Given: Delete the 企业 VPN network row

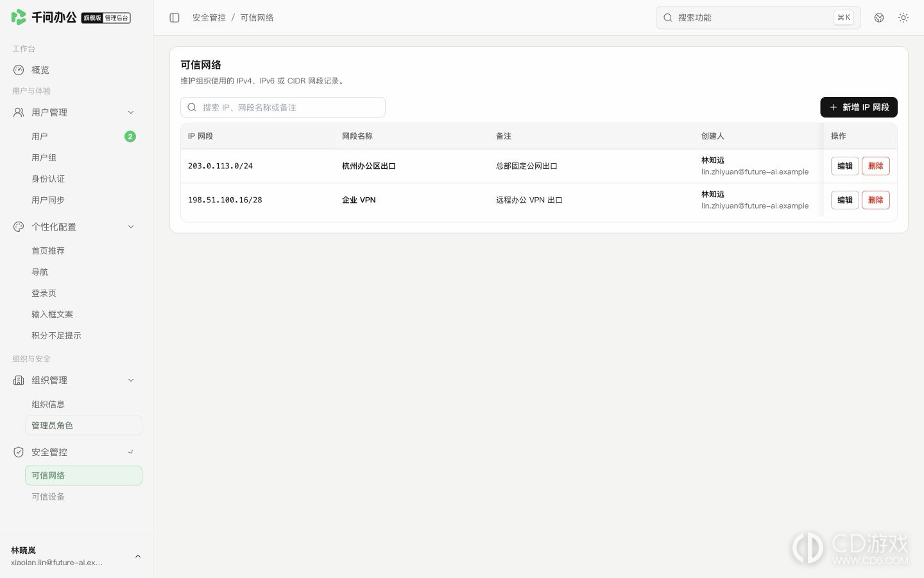Looking at the screenshot, I should pos(875,200).
